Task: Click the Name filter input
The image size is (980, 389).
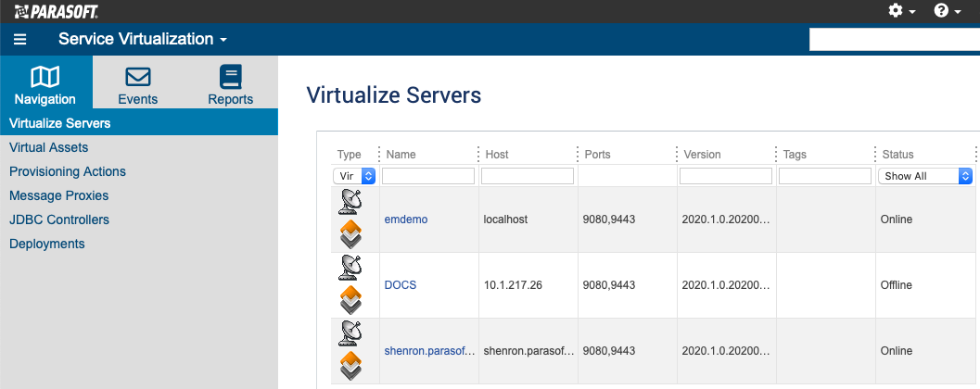Action: 428,176
